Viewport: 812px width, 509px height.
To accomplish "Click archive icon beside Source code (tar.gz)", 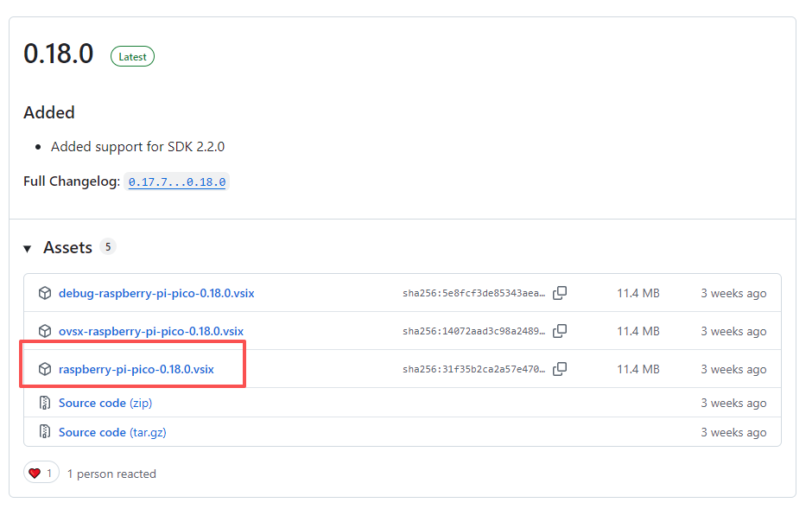I will point(45,432).
